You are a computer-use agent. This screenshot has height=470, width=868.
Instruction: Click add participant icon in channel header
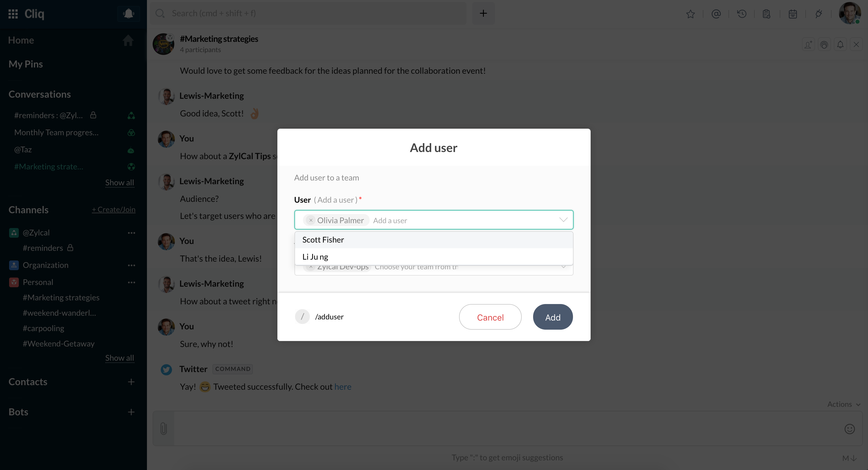[808, 44]
